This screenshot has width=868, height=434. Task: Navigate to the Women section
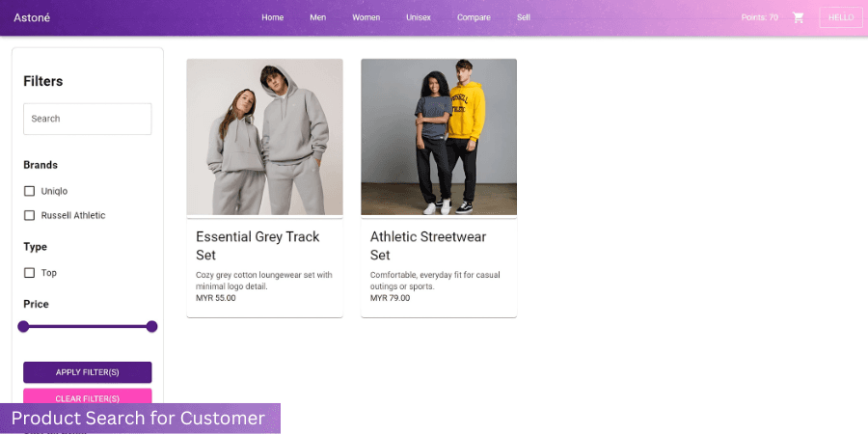click(366, 17)
